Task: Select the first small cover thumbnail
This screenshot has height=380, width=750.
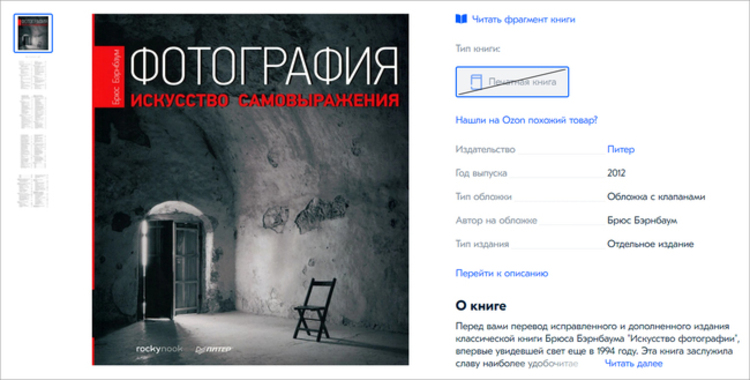Action: click(33, 34)
